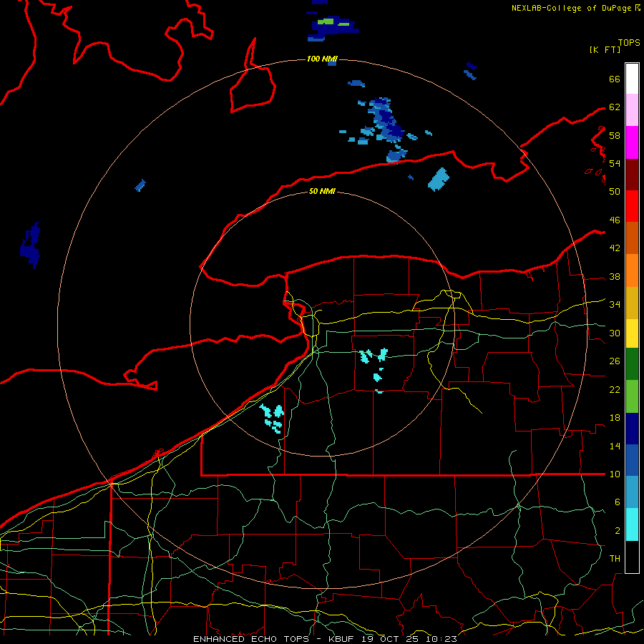The image size is (644, 644).
Task: Click the orange 42 kft legend swatch
Action: point(632,270)
